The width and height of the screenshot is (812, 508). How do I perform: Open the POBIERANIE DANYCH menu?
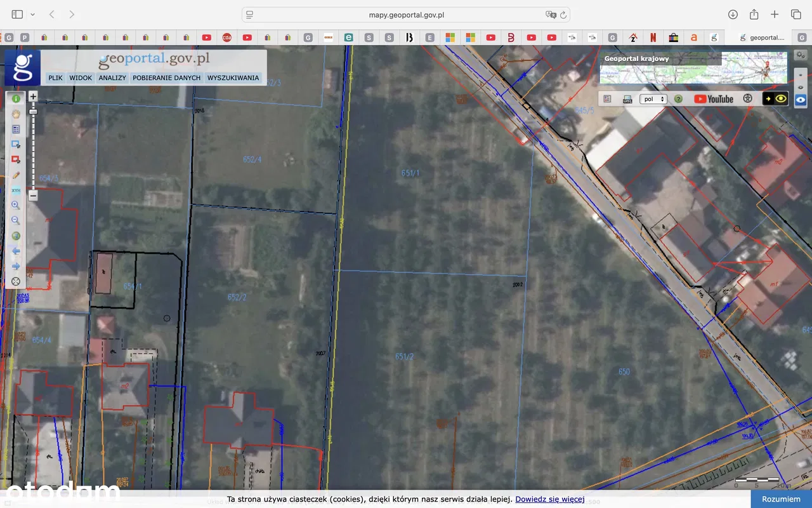coord(166,77)
